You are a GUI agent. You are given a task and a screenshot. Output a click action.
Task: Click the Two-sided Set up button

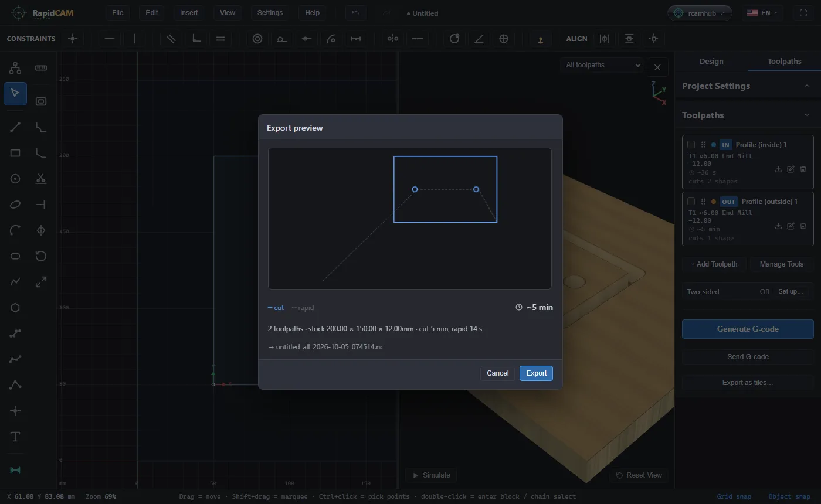[x=791, y=292]
